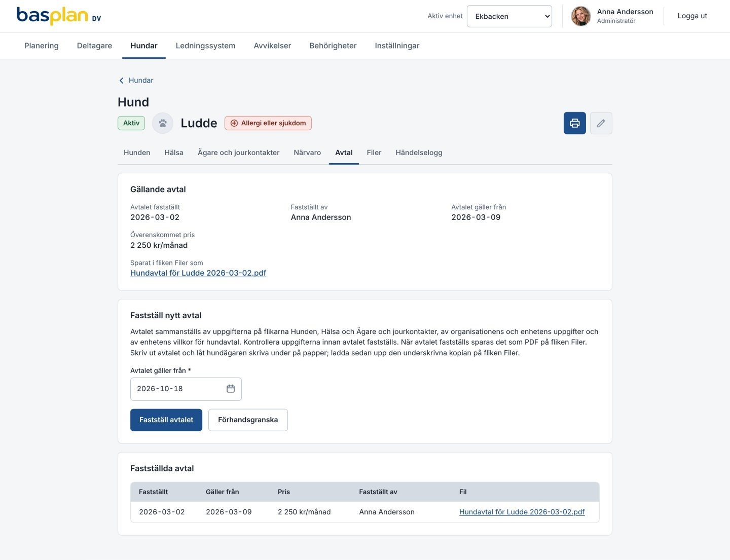Click the Fil column header
Image resolution: width=730 pixels, height=560 pixels.
[463, 492]
